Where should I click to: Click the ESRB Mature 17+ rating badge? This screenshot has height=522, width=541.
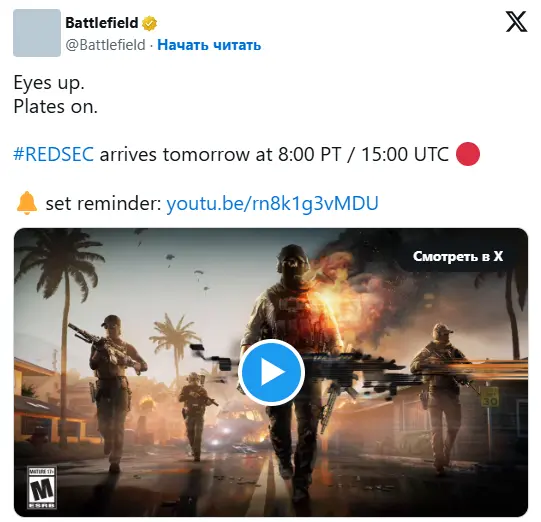[x=42, y=487]
